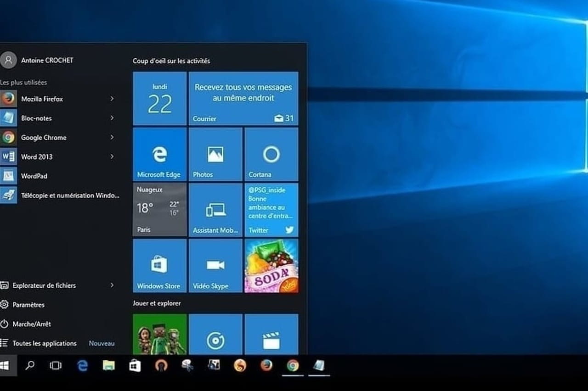Open the Films clapperboard tile
Viewport: 588px width, 391px height.
pos(271,334)
